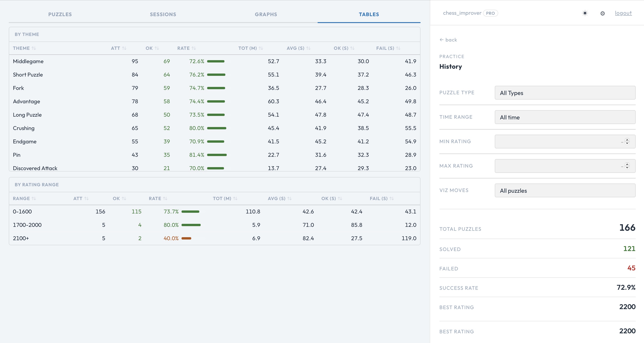Click the Max Rating stepper arrows
Viewport: 644px width, 343px height.
point(627,166)
